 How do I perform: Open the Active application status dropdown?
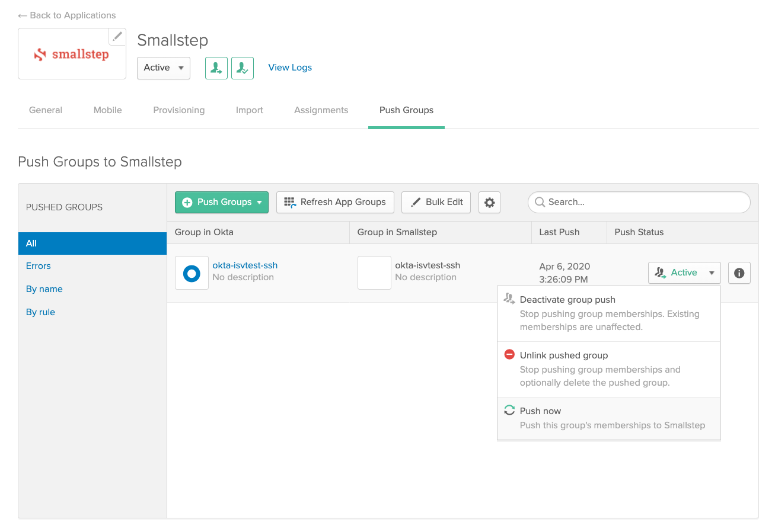coord(164,68)
